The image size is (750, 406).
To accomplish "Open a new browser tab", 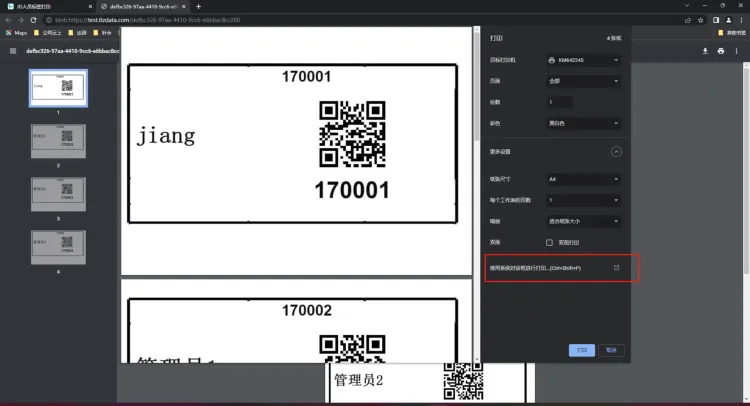I will pos(199,7).
